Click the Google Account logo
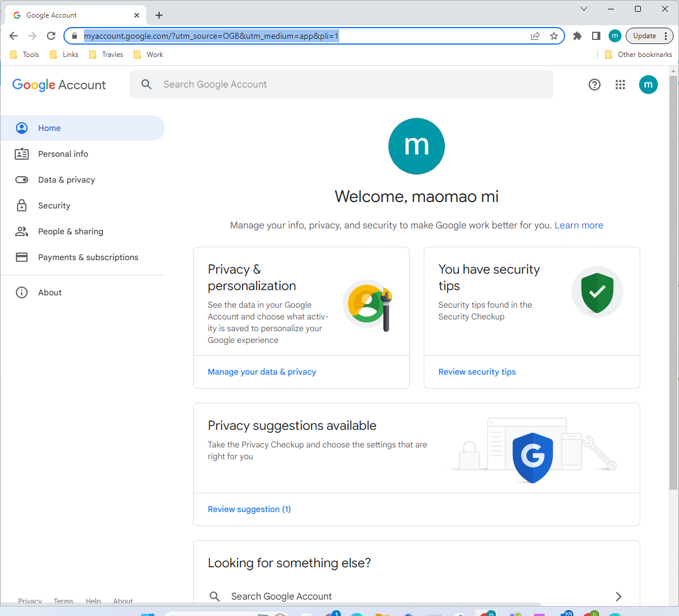679x616 pixels. (59, 85)
